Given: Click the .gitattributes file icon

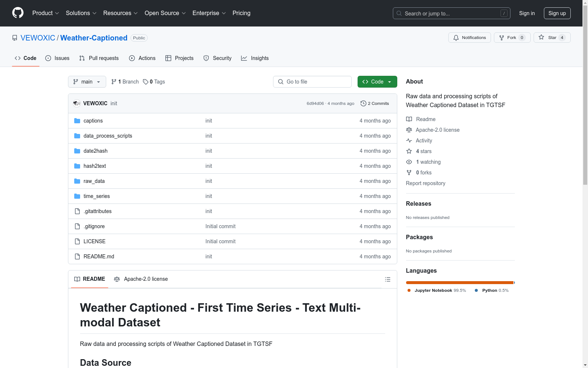Looking at the screenshot, I should (x=77, y=211).
